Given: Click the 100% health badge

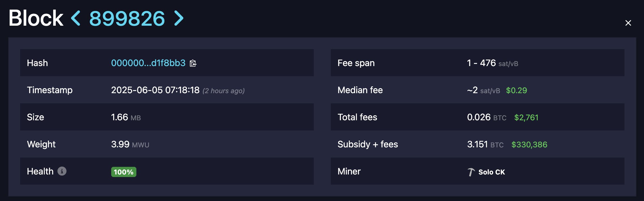Looking at the screenshot, I should (124, 172).
